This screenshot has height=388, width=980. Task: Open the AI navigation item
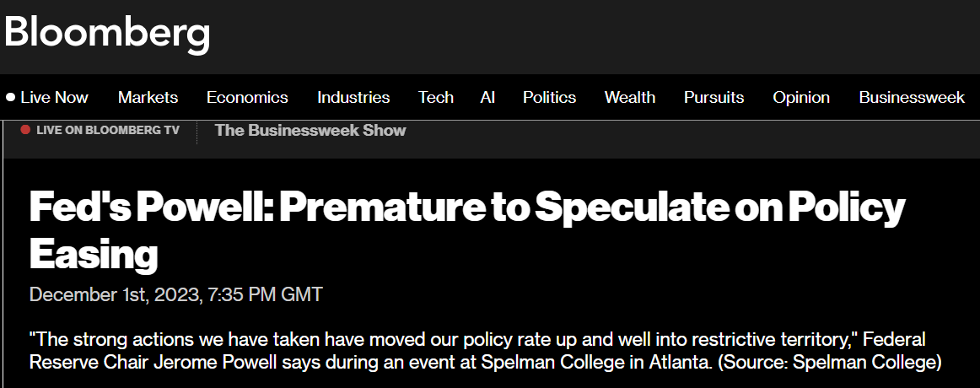tap(487, 98)
